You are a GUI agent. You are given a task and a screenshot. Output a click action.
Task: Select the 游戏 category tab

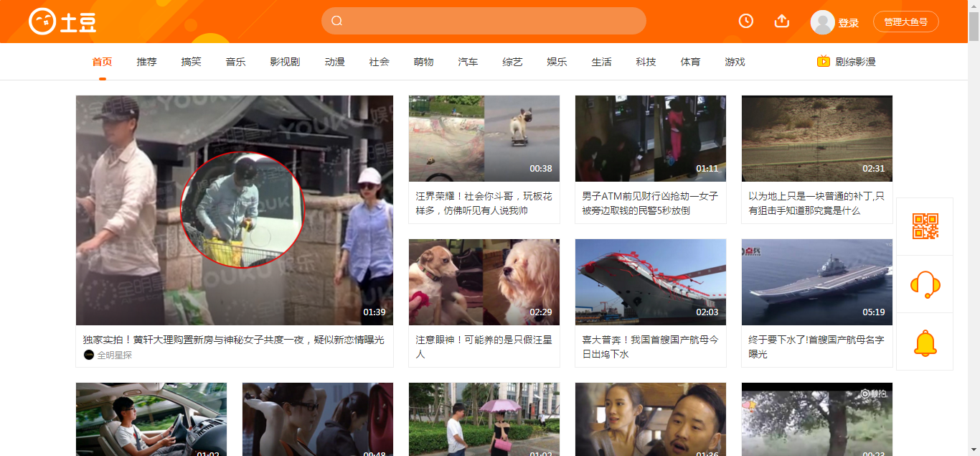click(735, 62)
